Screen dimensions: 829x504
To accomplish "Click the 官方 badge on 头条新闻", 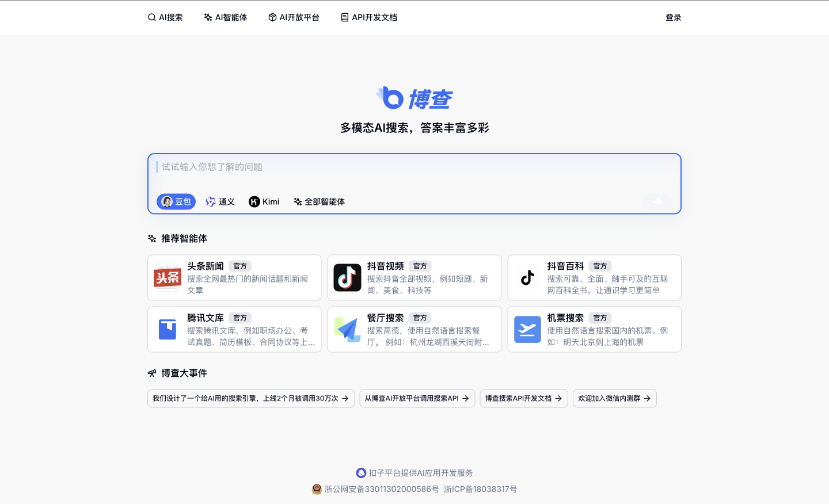I will click(240, 266).
